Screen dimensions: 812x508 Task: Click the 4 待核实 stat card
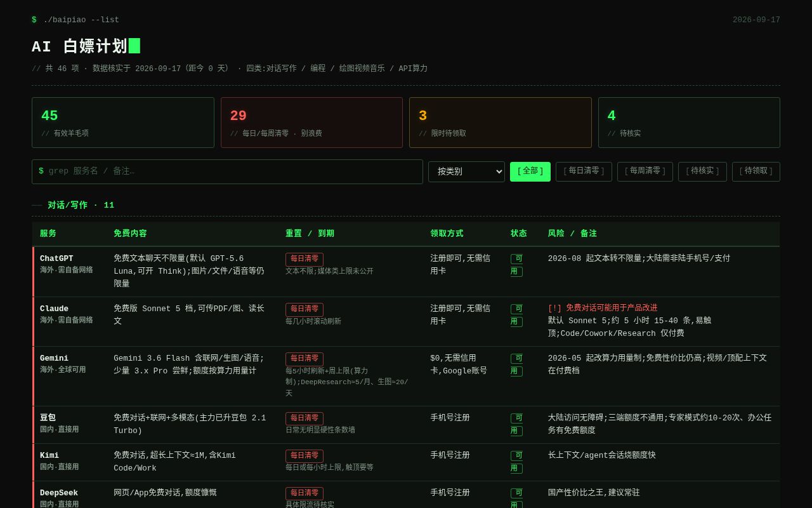[x=689, y=123]
